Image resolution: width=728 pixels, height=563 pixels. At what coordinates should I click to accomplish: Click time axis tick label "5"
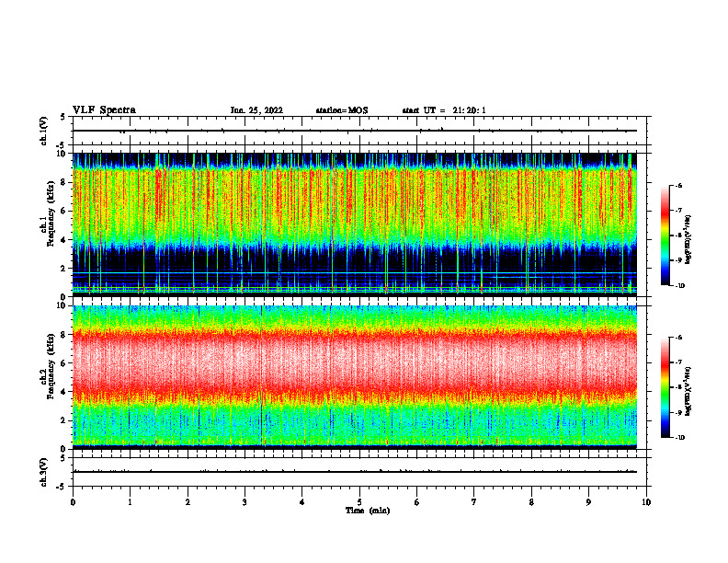point(359,502)
